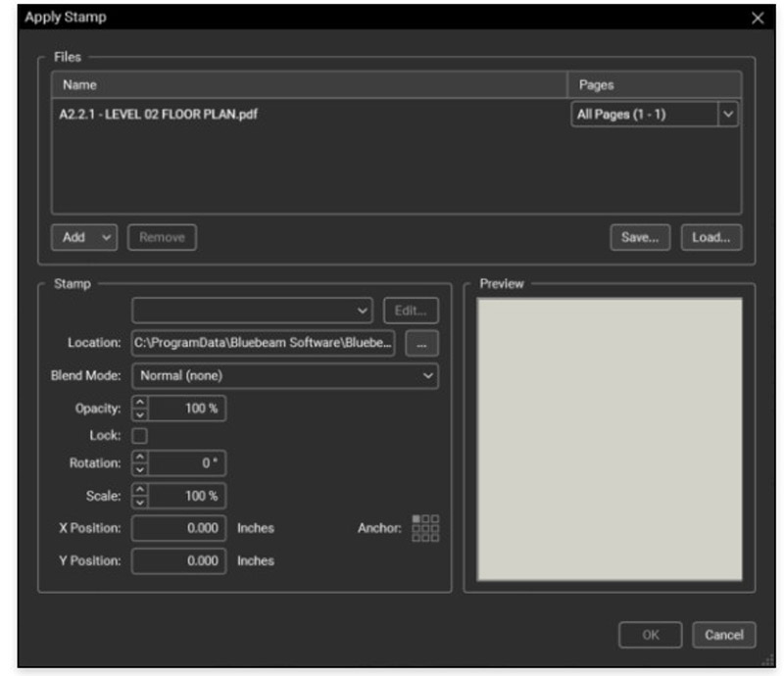Click the dialog resize grip corner
The height and width of the screenshot is (676, 784).
768,660
